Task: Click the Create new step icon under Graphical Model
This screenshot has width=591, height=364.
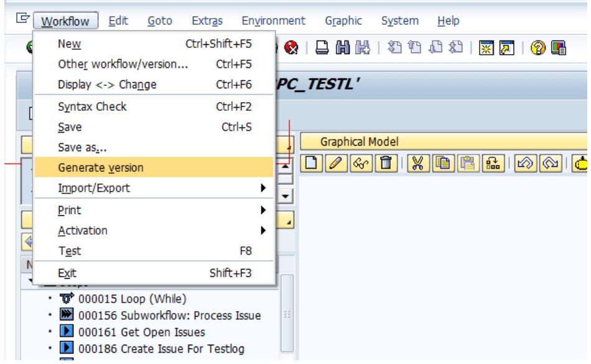Action: 311,163
